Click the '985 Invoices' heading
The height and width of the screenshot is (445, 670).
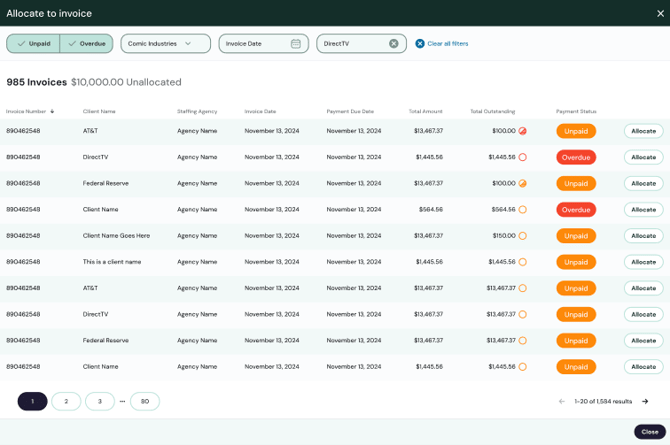[x=37, y=82]
